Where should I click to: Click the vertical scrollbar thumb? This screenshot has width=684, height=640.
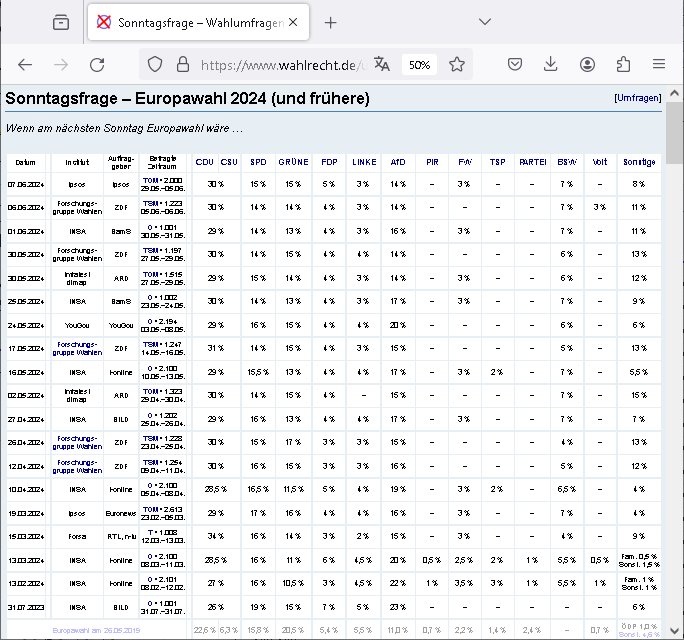click(674, 133)
